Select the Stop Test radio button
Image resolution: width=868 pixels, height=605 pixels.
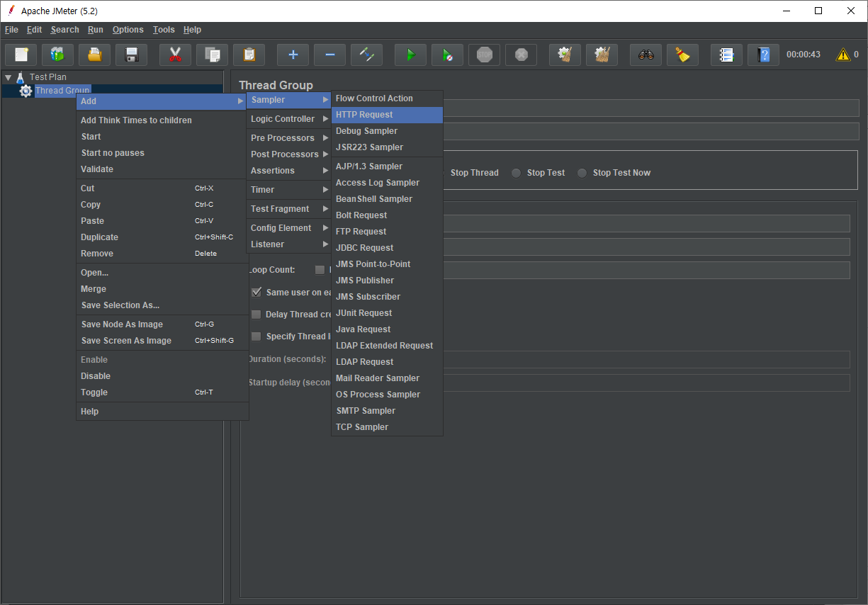tap(517, 173)
